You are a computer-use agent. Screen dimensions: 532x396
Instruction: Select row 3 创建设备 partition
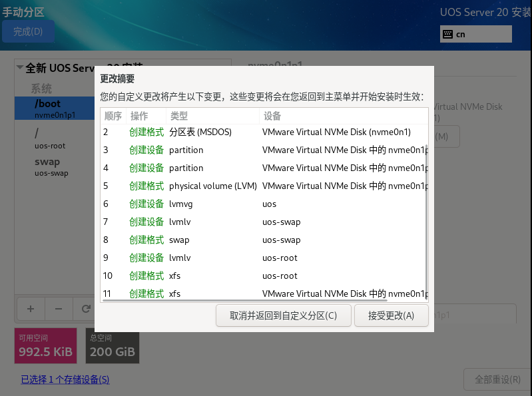(x=263, y=150)
